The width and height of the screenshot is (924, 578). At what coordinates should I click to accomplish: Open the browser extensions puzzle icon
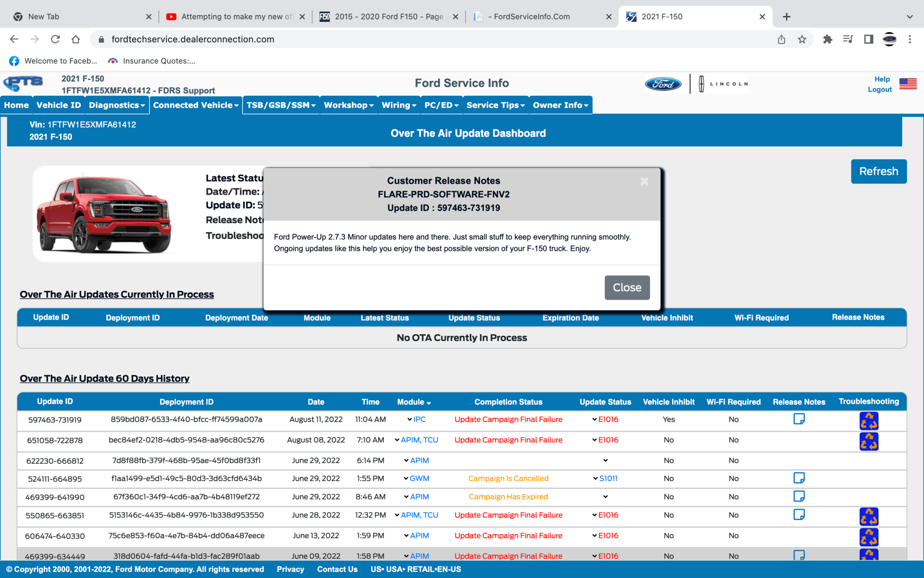tap(827, 39)
